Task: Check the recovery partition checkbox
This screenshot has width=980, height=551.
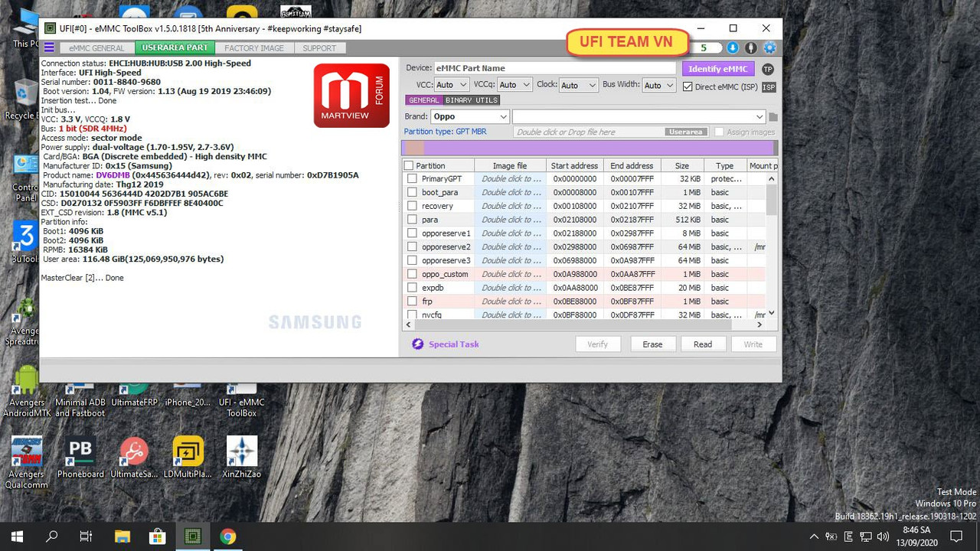Action: coord(413,206)
